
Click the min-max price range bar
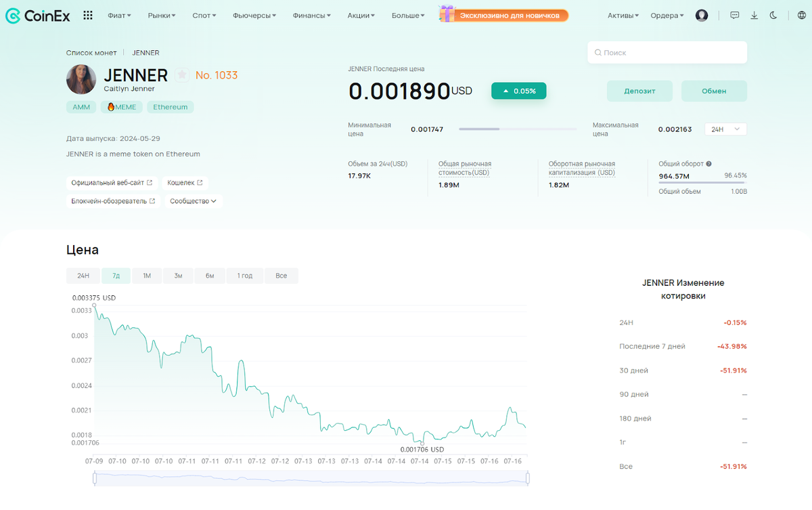[x=518, y=129]
